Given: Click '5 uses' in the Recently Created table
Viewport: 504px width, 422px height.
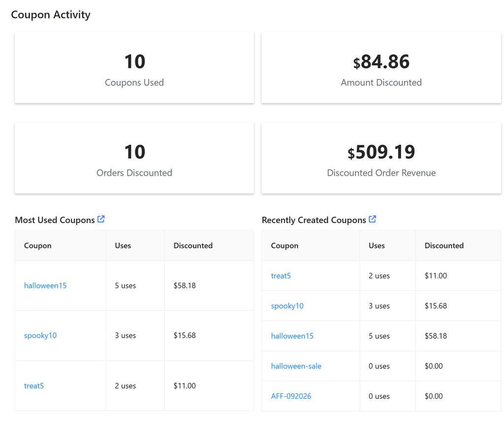Looking at the screenshot, I should pyautogui.click(x=379, y=336).
